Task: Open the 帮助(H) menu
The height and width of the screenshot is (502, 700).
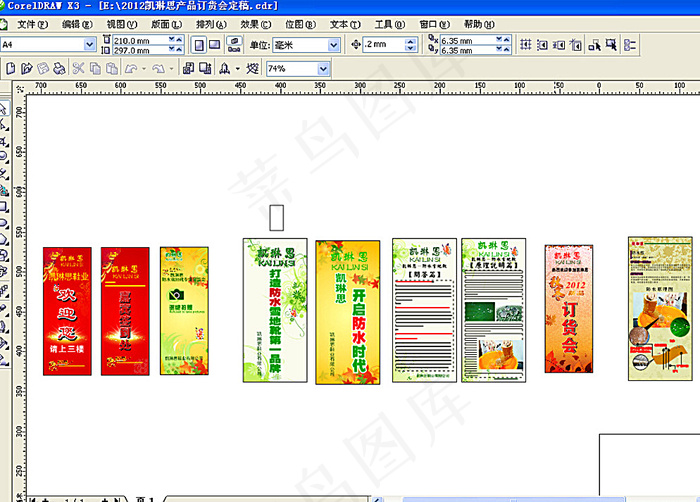Action: [479, 24]
